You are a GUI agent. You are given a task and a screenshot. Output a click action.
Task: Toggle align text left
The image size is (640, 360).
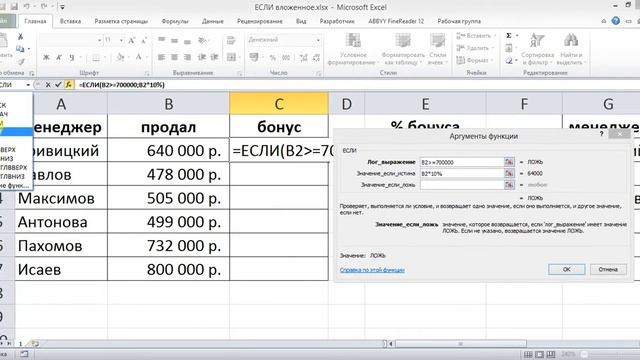click(x=162, y=58)
